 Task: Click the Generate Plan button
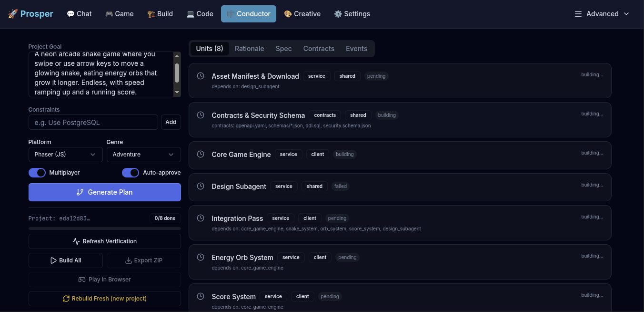click(x=105, y=192)
